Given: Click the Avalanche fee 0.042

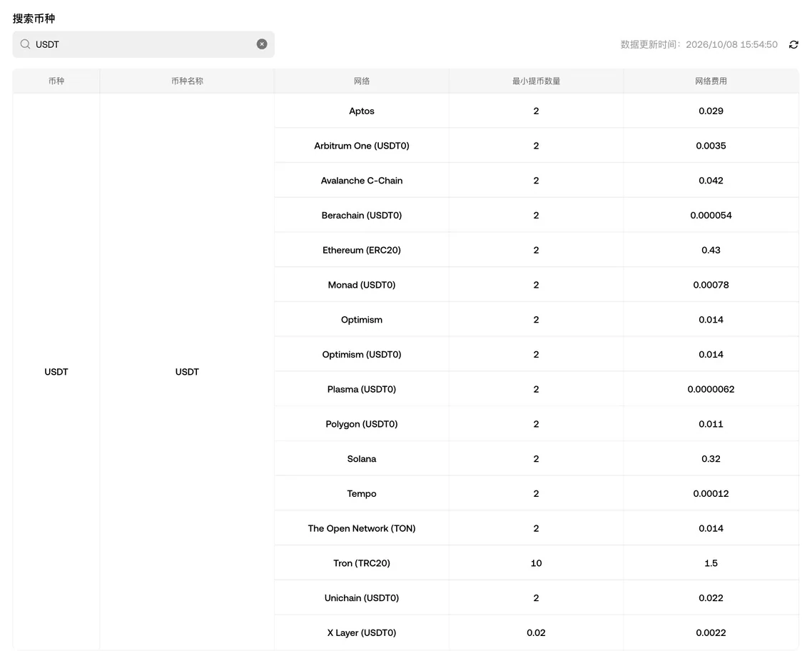Looking at the screenshot, I should 711,180.
